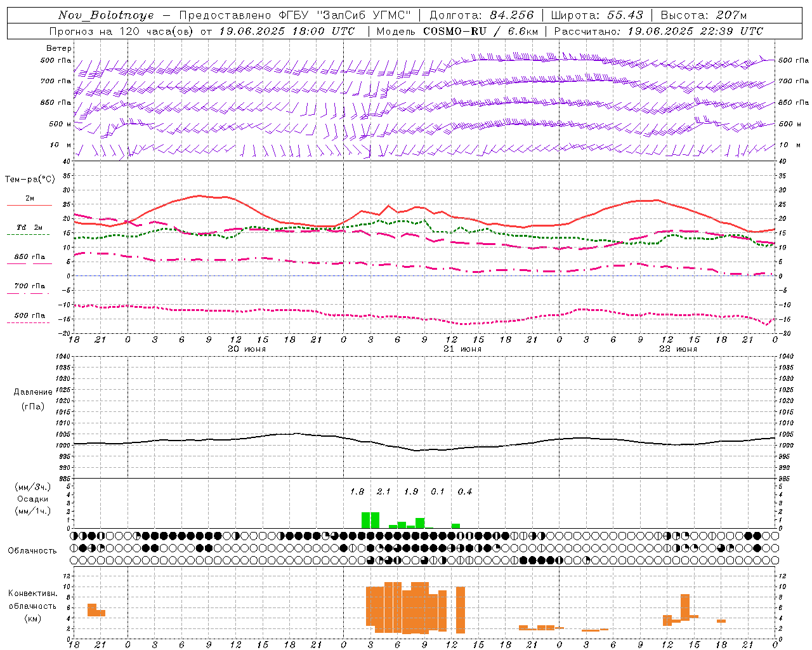
Task: Click the longitude value Долгота: 84.256
Action: [481, 15]
